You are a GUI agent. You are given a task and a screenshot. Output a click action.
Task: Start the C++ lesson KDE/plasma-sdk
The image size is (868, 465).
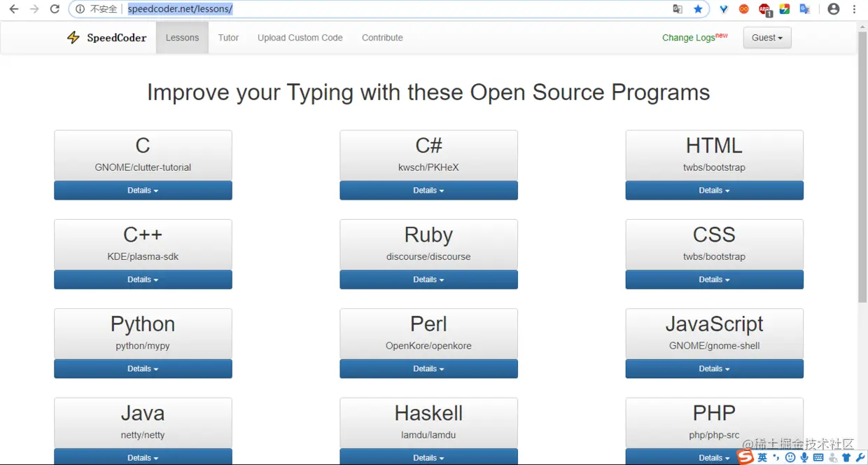143,244
